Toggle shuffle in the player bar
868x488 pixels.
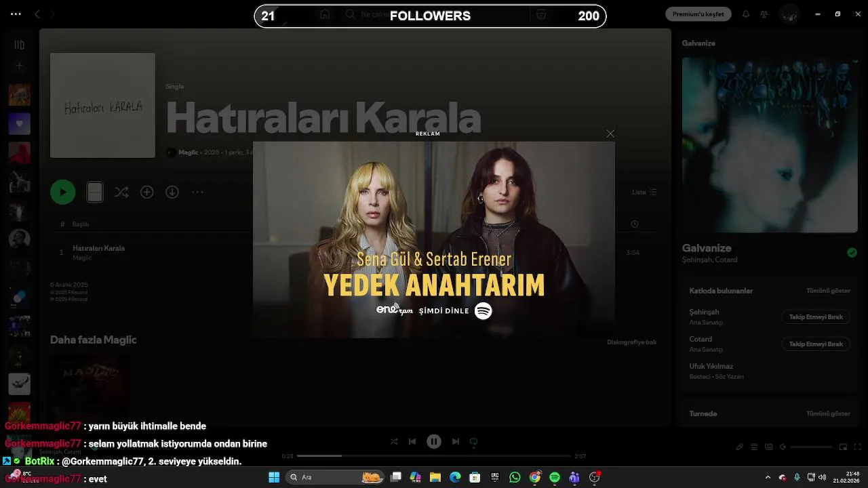394,441
